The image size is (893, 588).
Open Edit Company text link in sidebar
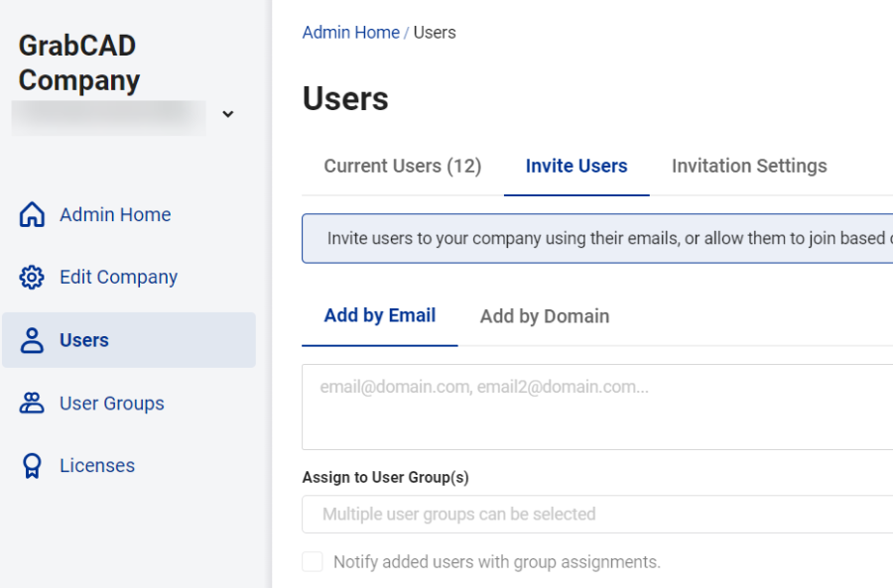pyautogui.click(x=118, y=278)
